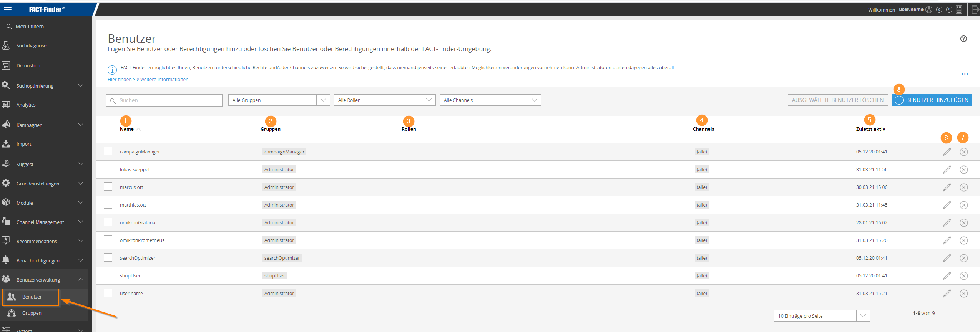Expand the Suggest menu chevron

point(81,164)
